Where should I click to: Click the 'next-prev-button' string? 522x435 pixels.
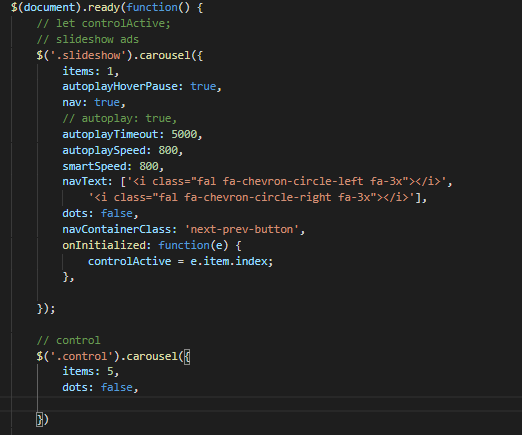click(x=242, y=229)
